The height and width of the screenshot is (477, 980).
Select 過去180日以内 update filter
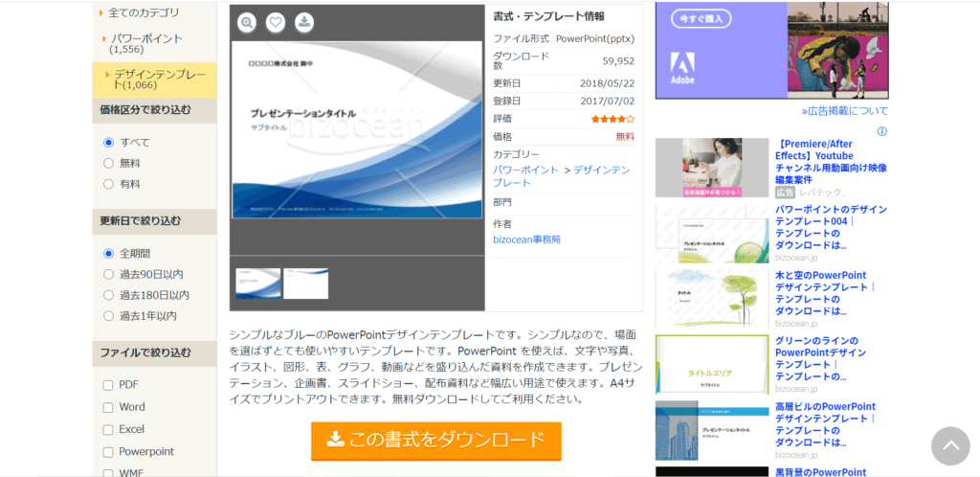[x=109, y=294]
